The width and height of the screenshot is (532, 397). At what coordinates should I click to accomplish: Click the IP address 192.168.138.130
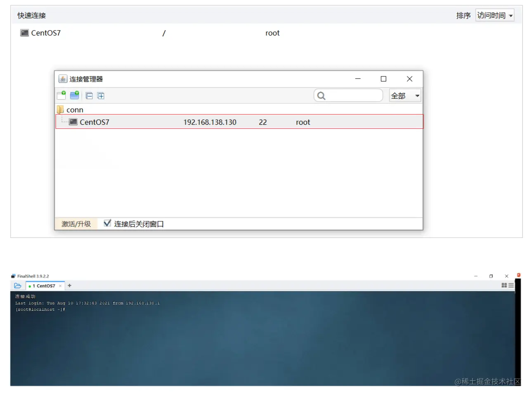[210, 122]
